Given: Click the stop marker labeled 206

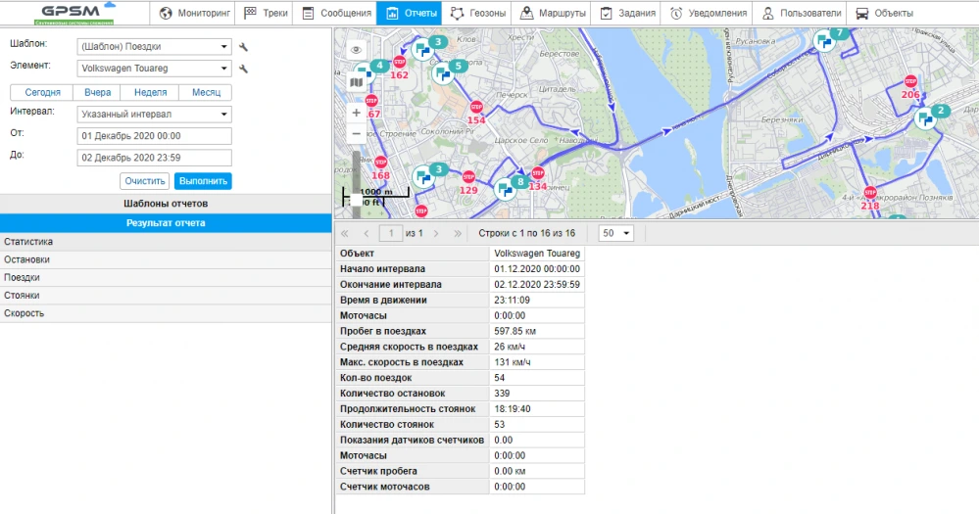Looking at the screenshot, I should click(x=910, y=82).
